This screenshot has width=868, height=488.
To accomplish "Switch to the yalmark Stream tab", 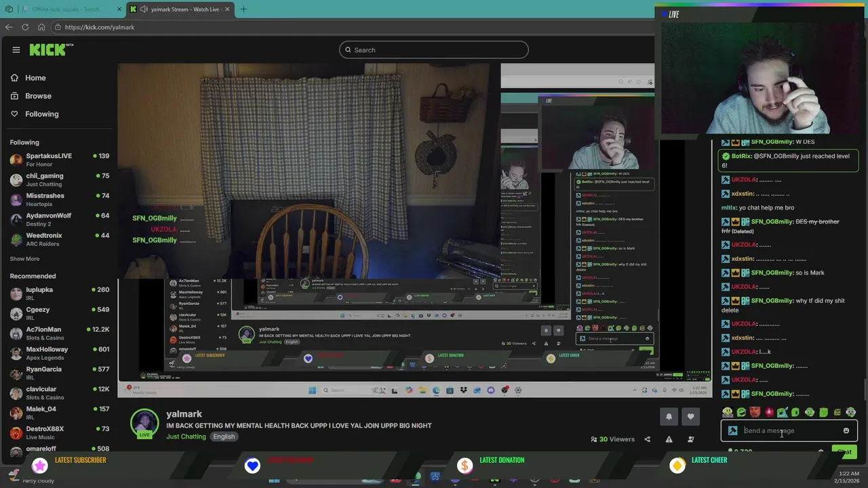I will pos(179,9).
